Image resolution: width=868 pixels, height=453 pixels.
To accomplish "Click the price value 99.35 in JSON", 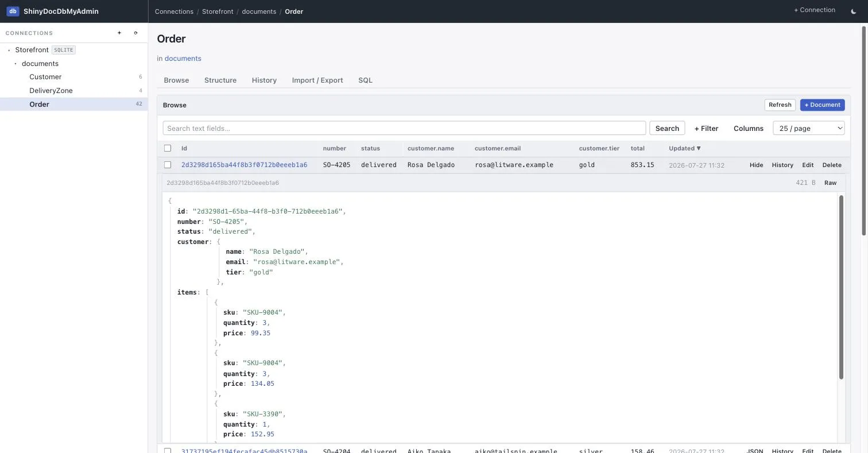I will [261, 333].
